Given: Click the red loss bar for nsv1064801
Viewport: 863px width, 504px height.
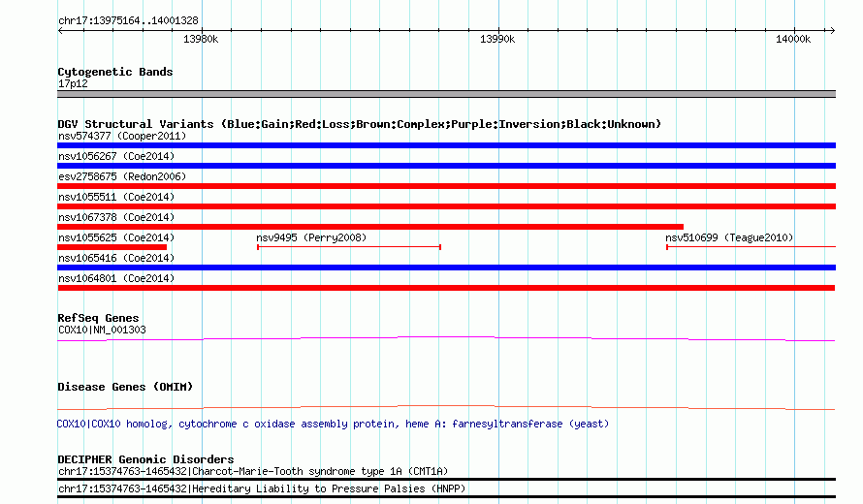Looking at the screenshot, I should point(446,288).
